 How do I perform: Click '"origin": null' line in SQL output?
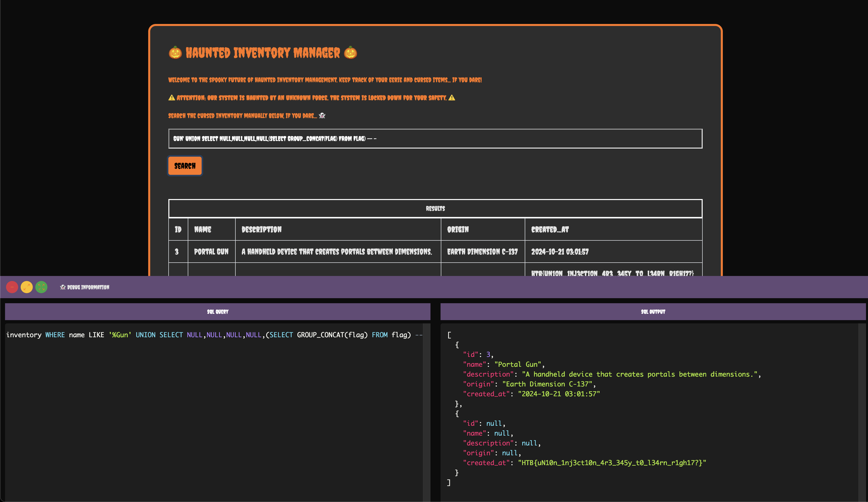(492, 453)
